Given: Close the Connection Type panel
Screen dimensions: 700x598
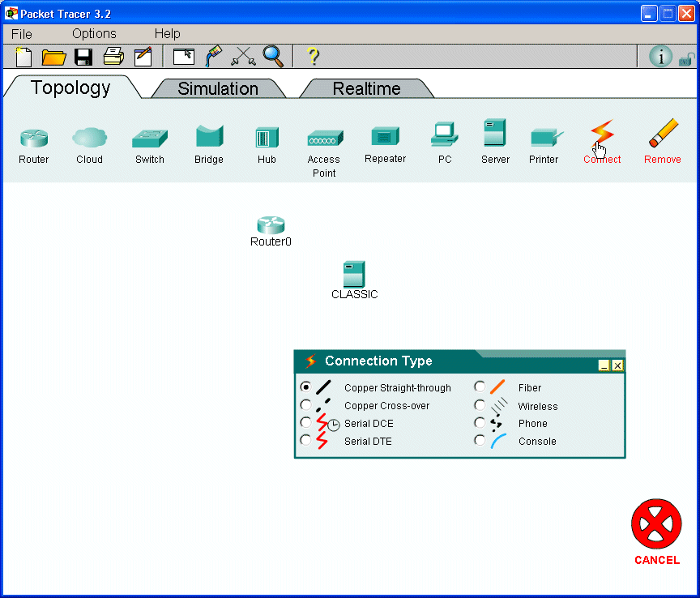Looking at the screenshot, I should tap(617, 365).
